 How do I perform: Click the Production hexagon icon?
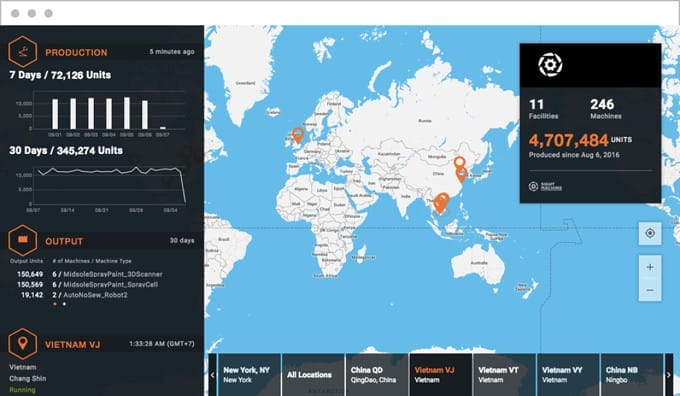click(x=23, y=52)
